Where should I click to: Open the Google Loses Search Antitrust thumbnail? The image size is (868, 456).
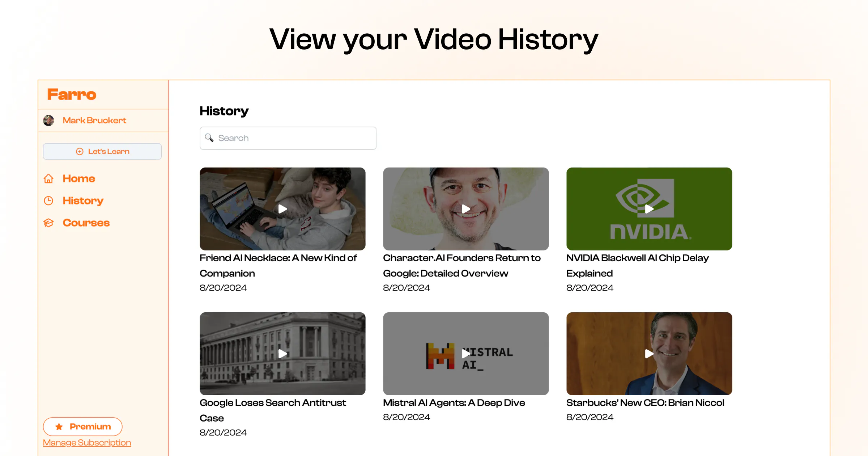[x=282, y=354]
